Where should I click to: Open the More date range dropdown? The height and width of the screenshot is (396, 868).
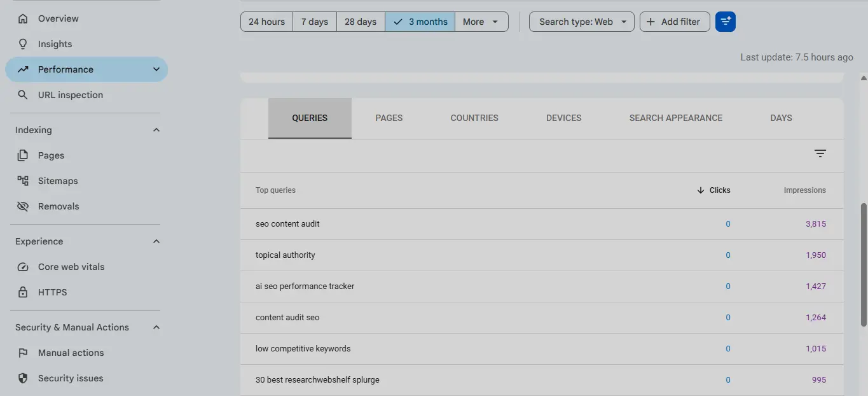point(481,22)
